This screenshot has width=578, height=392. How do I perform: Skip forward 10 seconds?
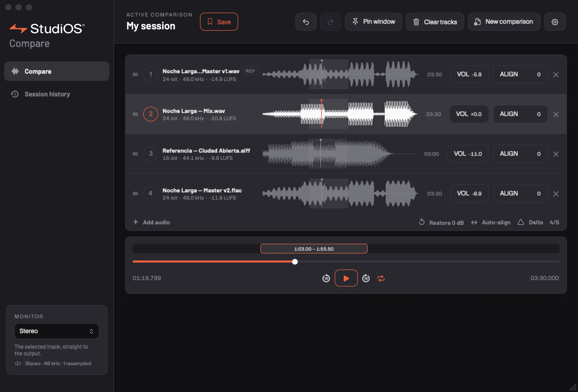pyautogui.click(x=366, y=278)
